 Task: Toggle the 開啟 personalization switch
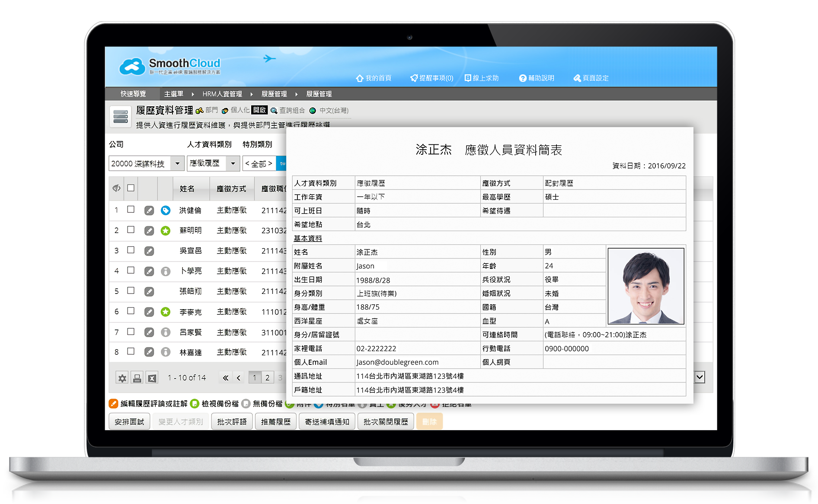tap(260, 110)
